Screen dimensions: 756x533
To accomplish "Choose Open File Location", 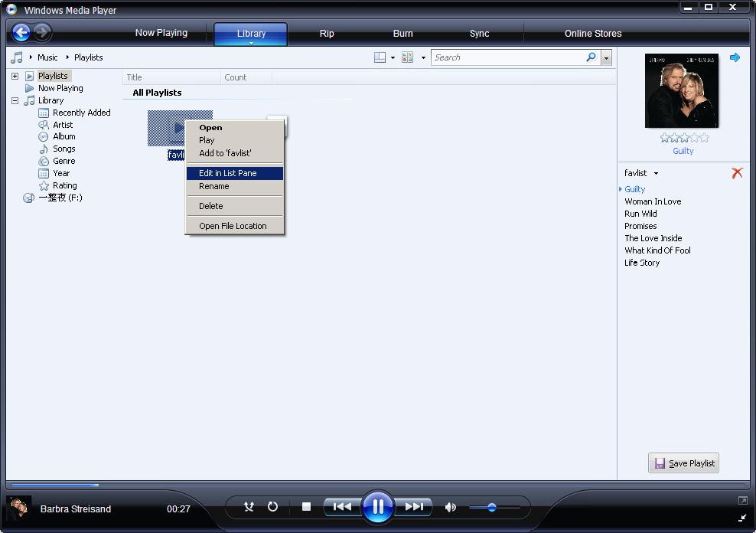I will point(235,226).
